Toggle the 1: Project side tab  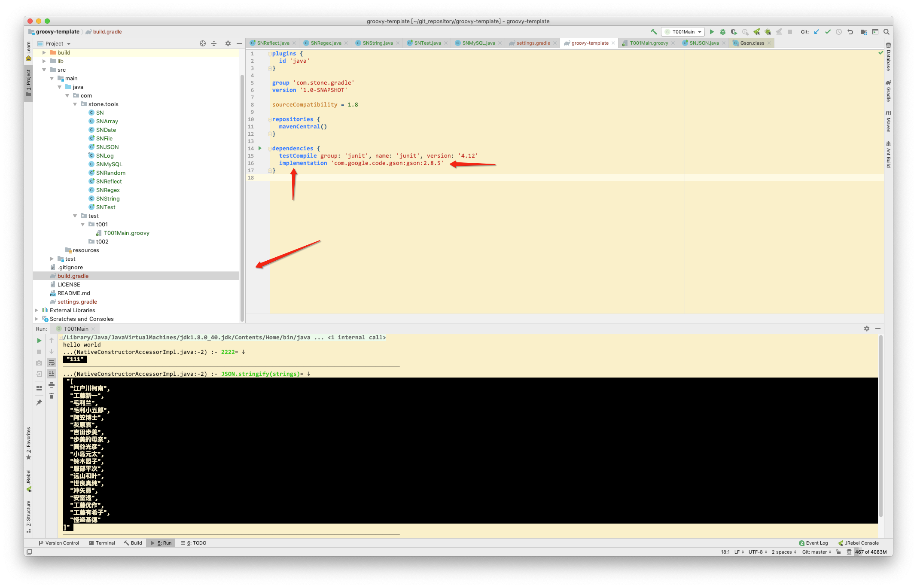coord(28,83)
